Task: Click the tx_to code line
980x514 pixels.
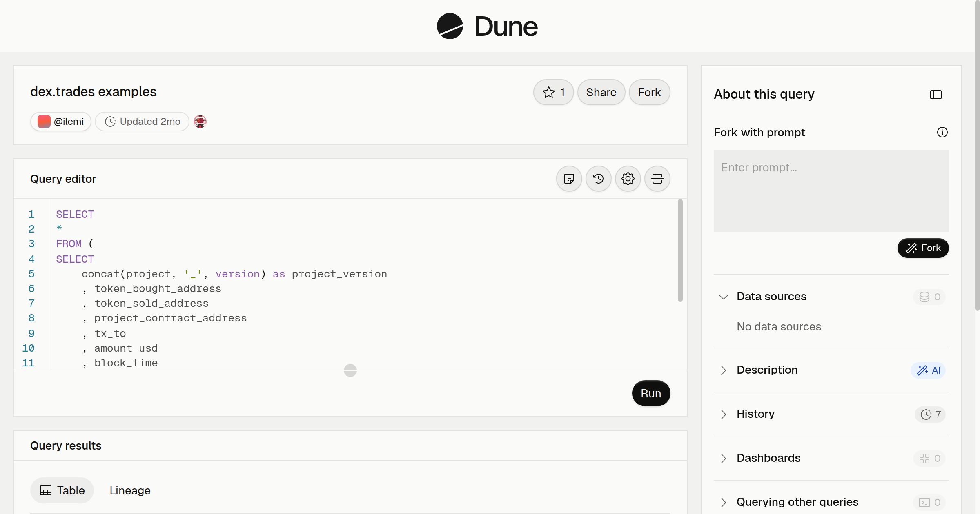Action: [x=104, y=334]
